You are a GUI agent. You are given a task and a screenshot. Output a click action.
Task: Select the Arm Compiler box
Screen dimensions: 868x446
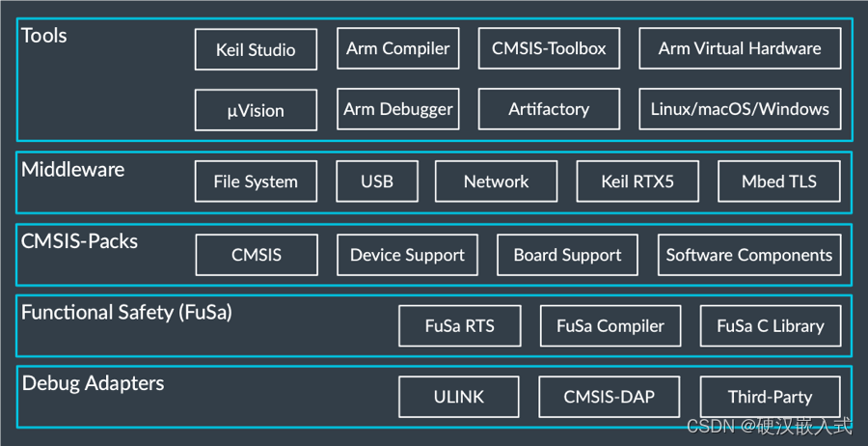pos(397,49)
